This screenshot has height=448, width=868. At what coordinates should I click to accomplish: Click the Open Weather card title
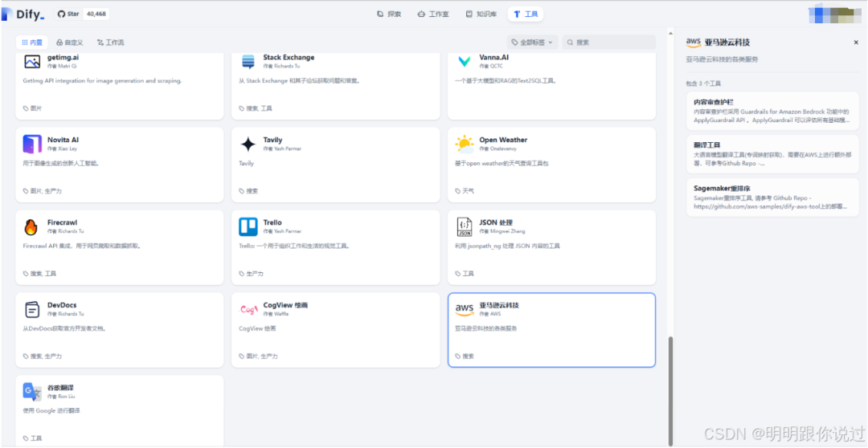tap(503, 140)
